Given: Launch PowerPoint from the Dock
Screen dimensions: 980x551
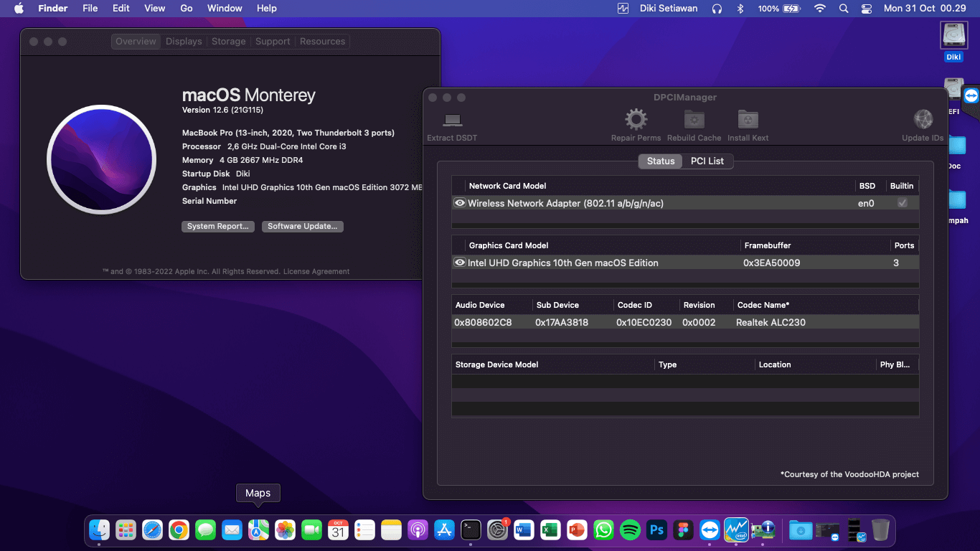Looking at the screenshot, I should click(x=577, y=530).
